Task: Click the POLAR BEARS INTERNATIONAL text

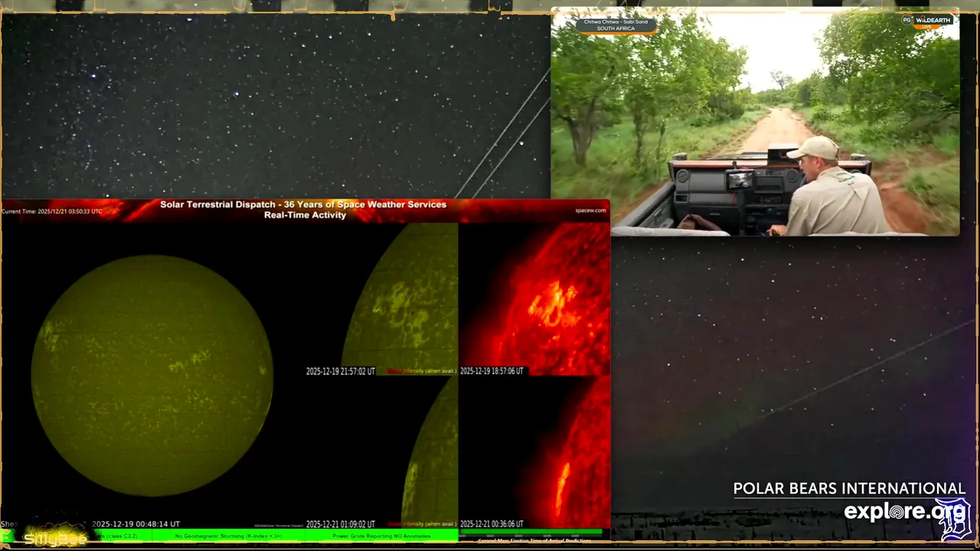Action: pos(849,489)
